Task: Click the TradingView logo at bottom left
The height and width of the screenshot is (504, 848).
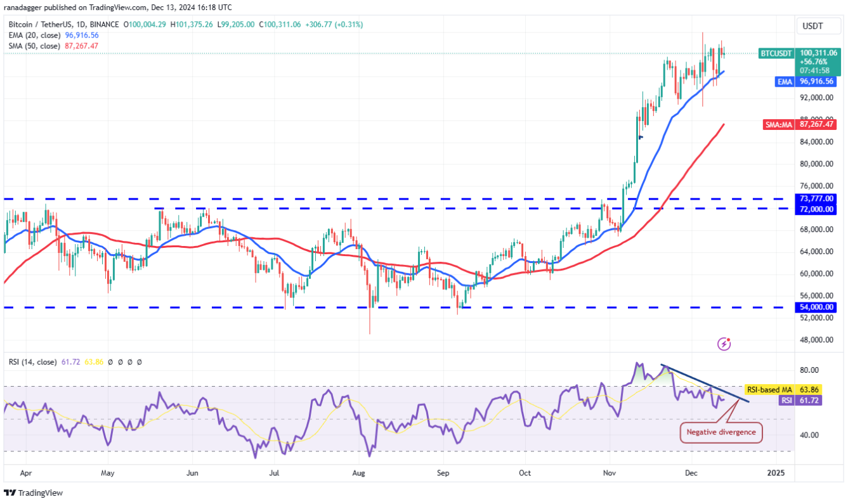Action: [34, 493]
